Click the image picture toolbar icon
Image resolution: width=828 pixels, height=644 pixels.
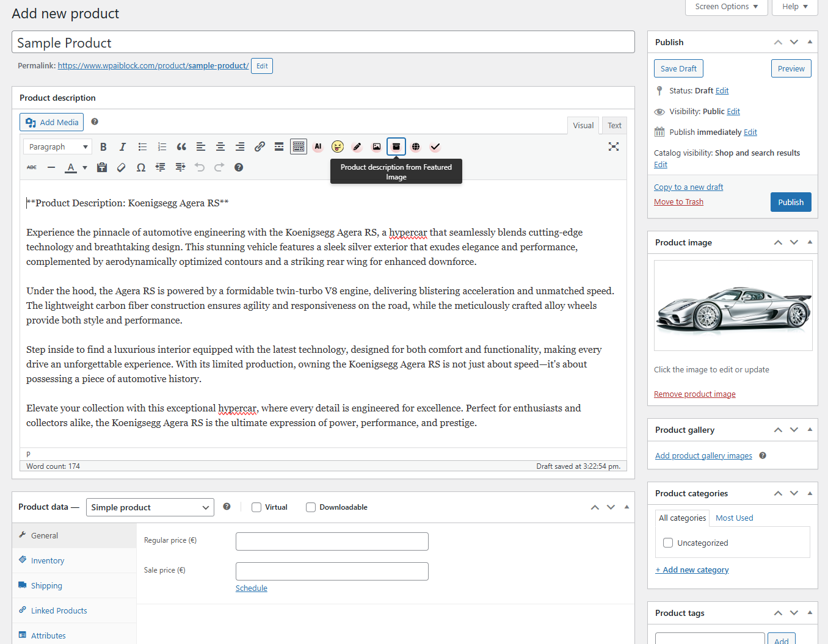[377, 147]
